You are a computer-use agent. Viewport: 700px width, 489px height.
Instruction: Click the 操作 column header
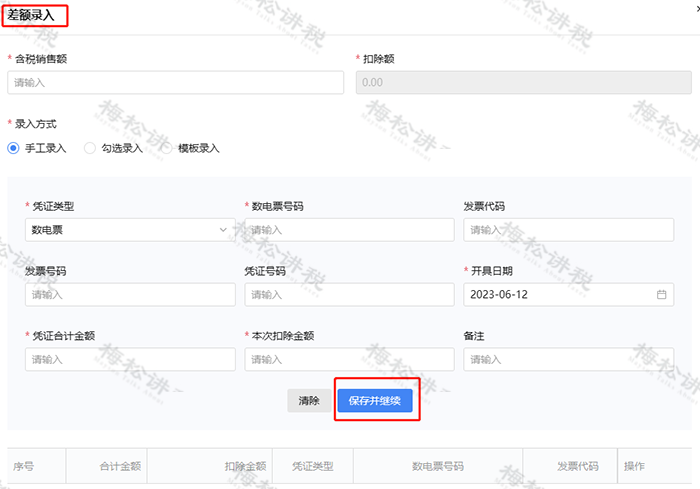(x=654, y=466)
